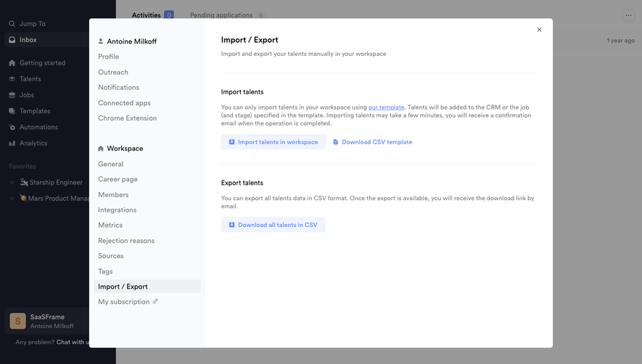
Task: Click the Jobs icon in the sidebar
Action: [12, 95]
